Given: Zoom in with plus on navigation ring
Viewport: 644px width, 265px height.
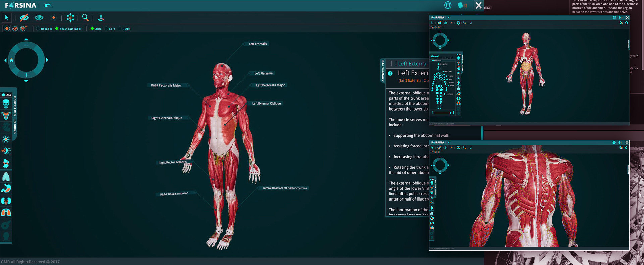Looking at the screenshot, I should pos(26,75).
